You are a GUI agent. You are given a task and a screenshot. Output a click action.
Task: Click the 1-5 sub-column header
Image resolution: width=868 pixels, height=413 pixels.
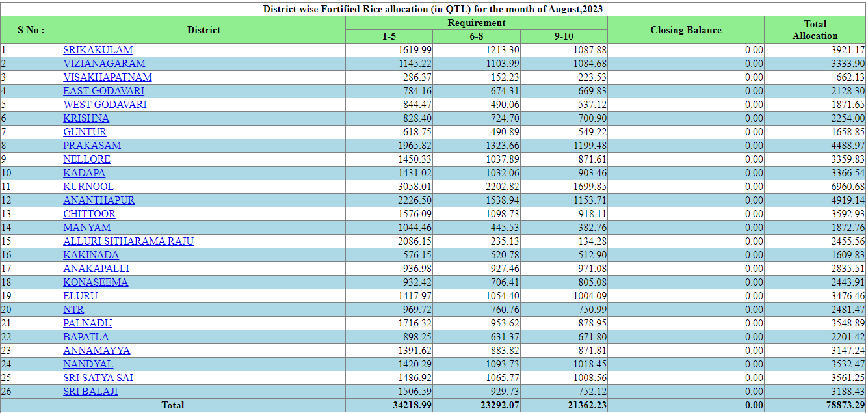(389, 36)
